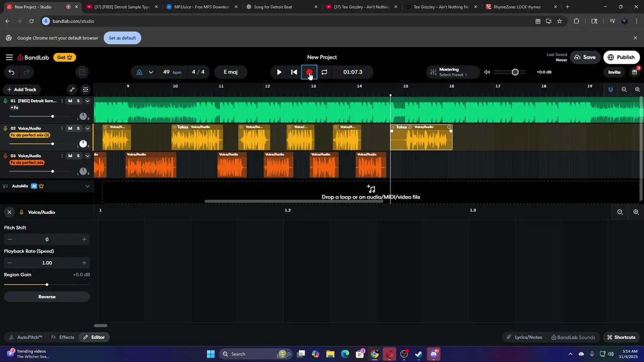Image resolution: width=644 pixels, height=362 pixels.
Task: Open track 02 three-dot menu
Action: coord(62,128)
